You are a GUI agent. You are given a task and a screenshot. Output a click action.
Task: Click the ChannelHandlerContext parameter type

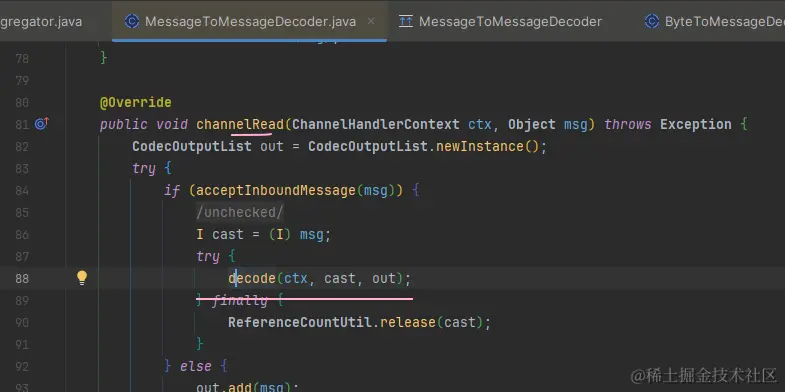[375, 124]
